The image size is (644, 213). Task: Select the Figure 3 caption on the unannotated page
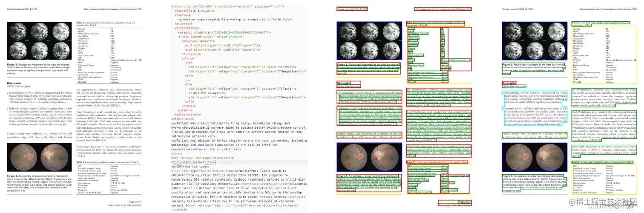39,69
